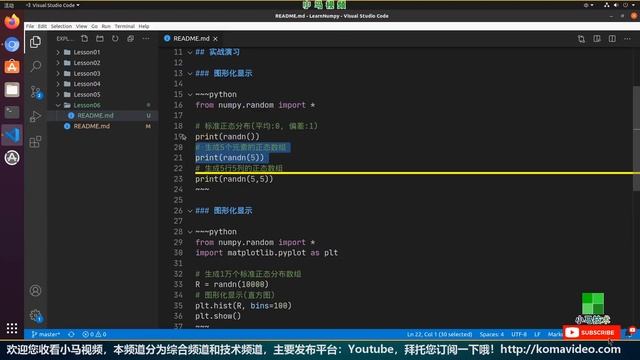This screenshot has width=640, height=360.
Task: Change line ending via LF
Action: [x=537, y=334]
